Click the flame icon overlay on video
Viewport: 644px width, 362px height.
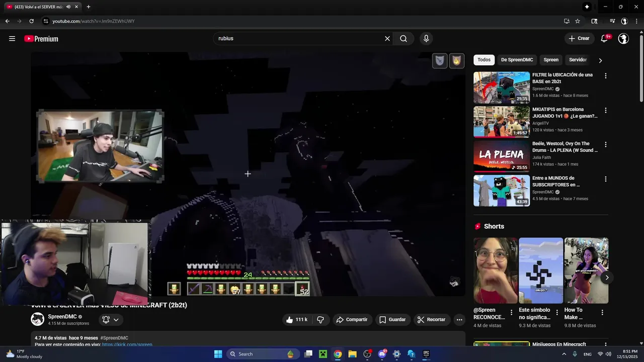(x=456, y=61)
